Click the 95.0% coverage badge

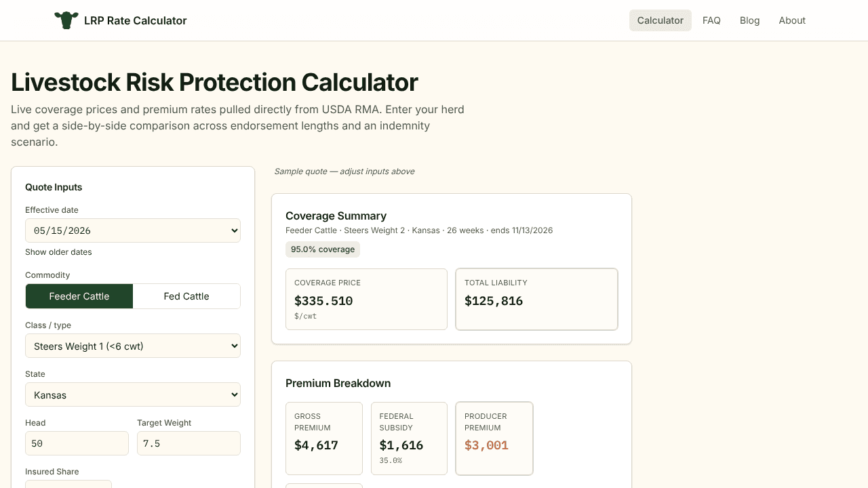tap(323, 249)
